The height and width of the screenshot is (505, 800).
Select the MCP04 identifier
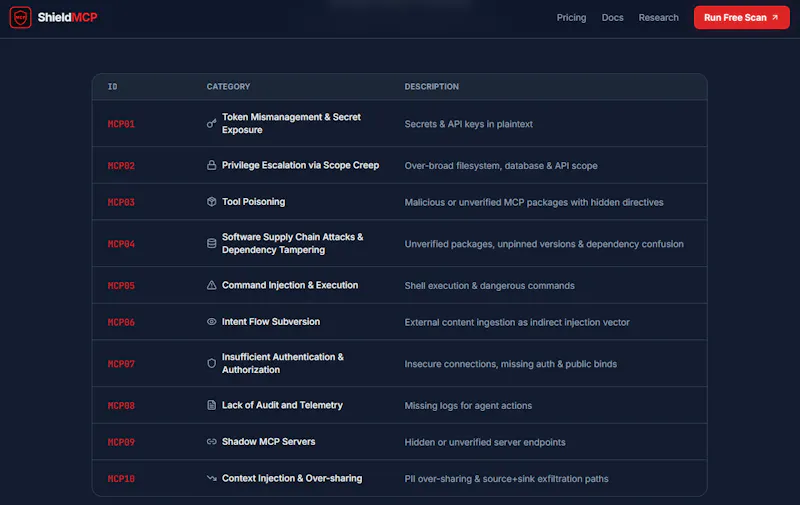pyautogui.click(x=121, y=244)
